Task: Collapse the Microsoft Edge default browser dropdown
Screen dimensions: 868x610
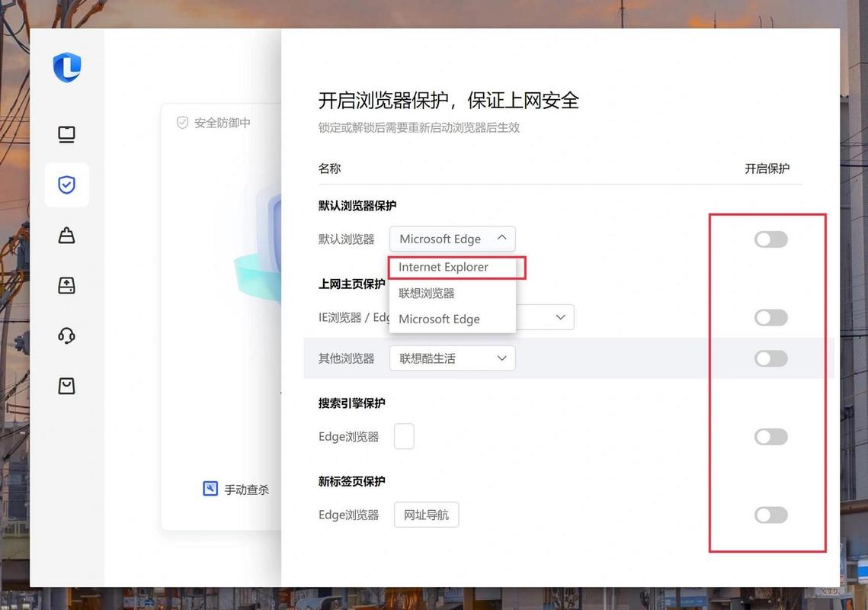Action: pyautogui.click(x=452, y=239)
